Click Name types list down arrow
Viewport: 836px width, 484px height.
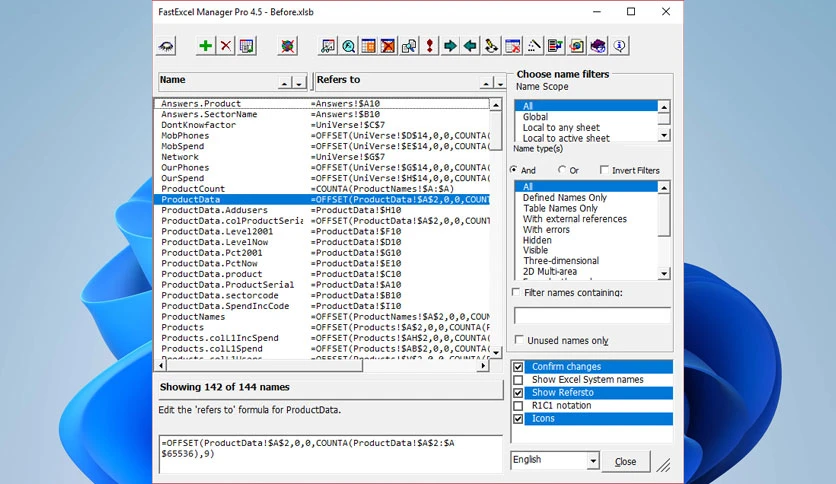click(x=664, y=273)
